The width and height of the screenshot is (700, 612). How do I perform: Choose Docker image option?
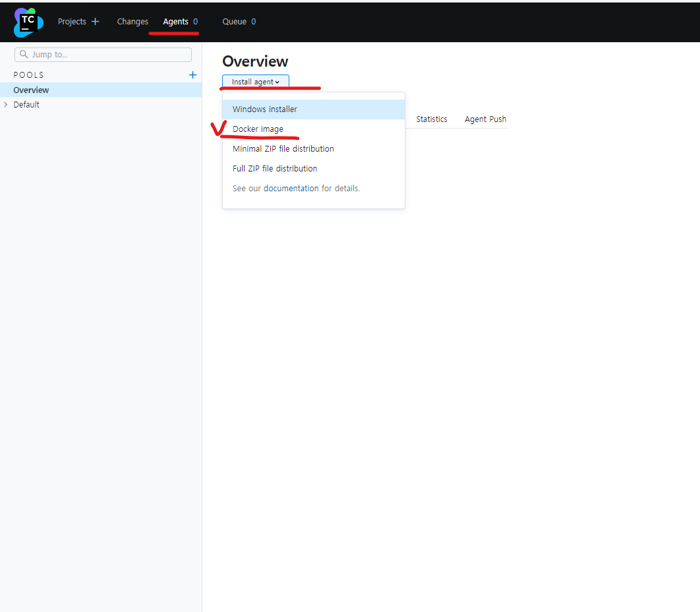tap(313, 129)
